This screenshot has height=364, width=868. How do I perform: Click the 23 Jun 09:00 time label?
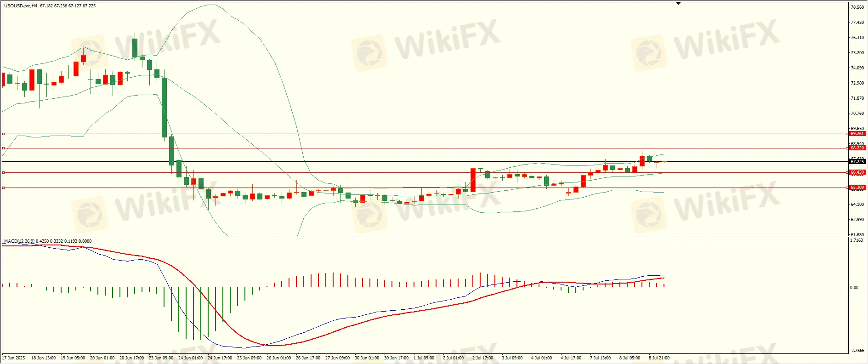point(161,358)
